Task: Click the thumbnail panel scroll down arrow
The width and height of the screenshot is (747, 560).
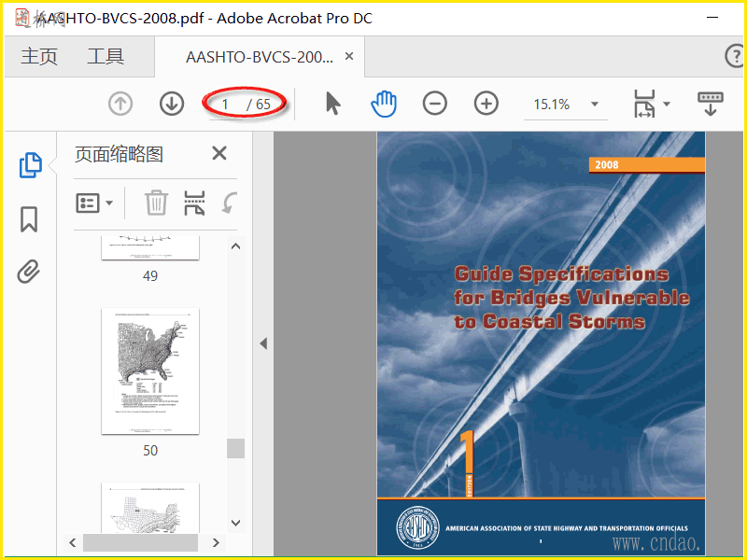Action: 235,523
